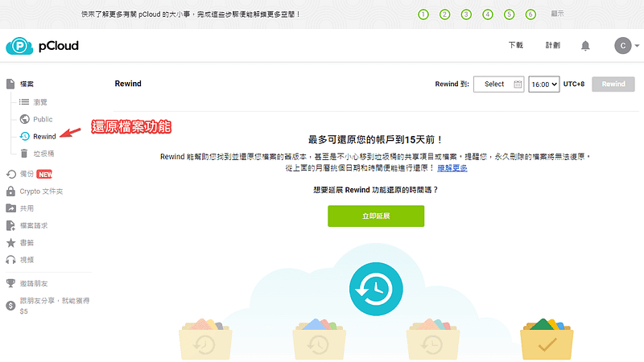
Task: Open 瀏覽 label in sidebar
Action: pyautogui.click(x=40, y=102)
